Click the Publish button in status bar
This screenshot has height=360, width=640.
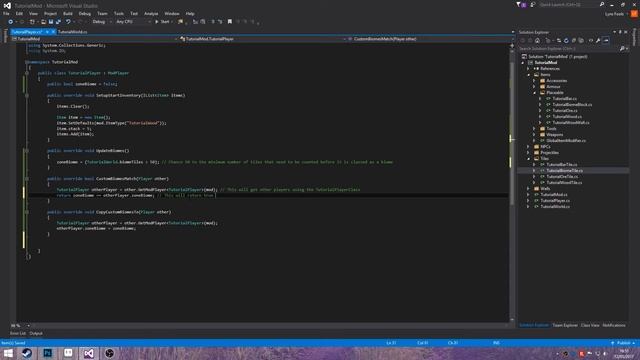(623, 343)
